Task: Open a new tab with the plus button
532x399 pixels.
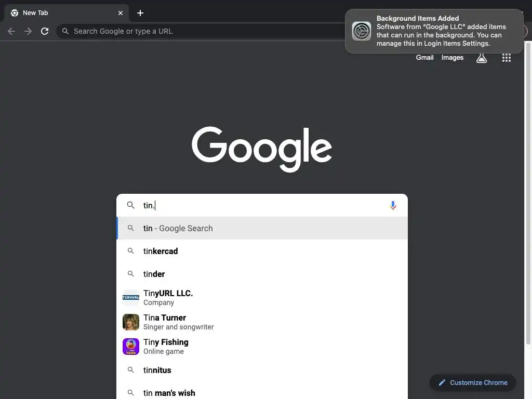Action: (x=140, y=13)
